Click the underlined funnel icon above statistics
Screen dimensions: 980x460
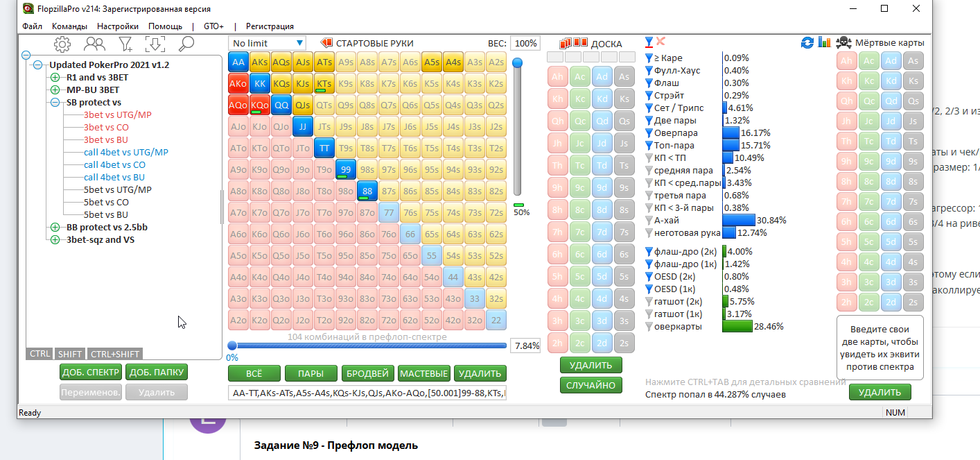(649, 43)
